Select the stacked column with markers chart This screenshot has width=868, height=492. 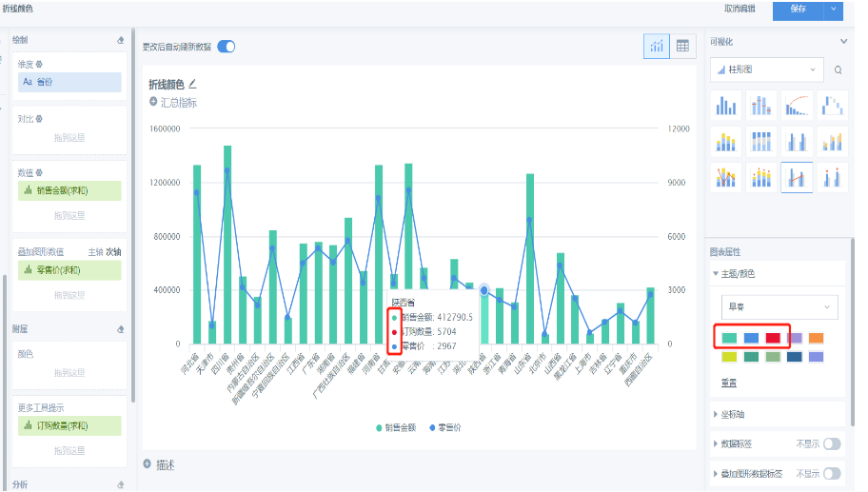point(761,178)
